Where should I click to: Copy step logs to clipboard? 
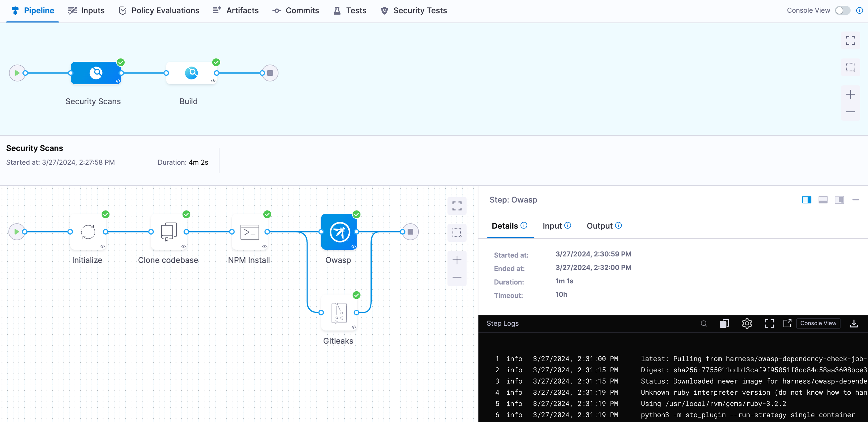[x=724, y=323]
